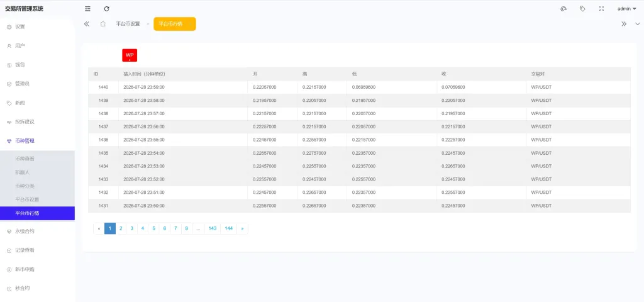Click the 管理员 shield icon in the sidebar
Viewport: 644px width, 302px height.
coord(9,84)
